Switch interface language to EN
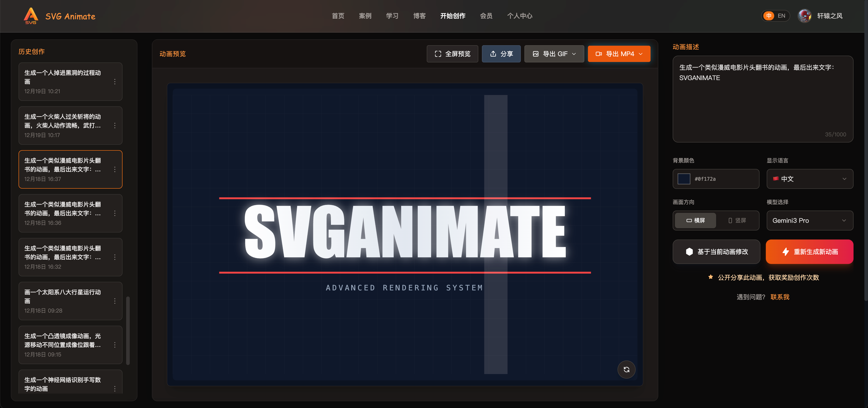 coord(781,16)
